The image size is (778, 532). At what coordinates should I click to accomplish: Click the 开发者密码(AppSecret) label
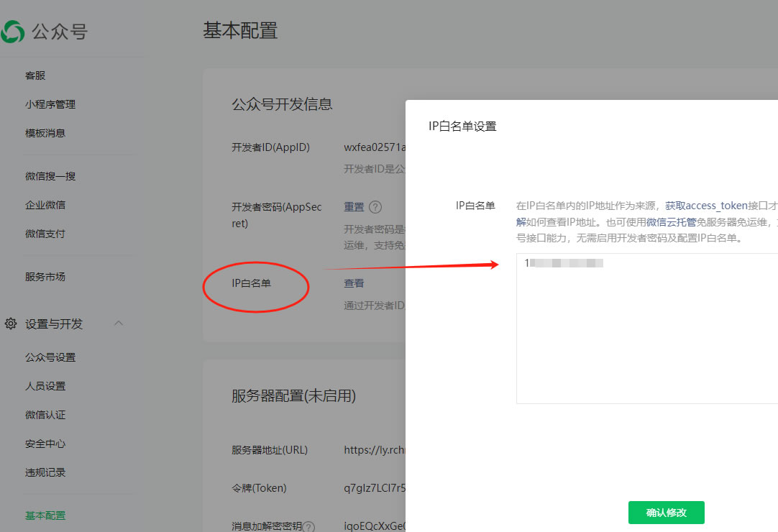coord(276,215)
